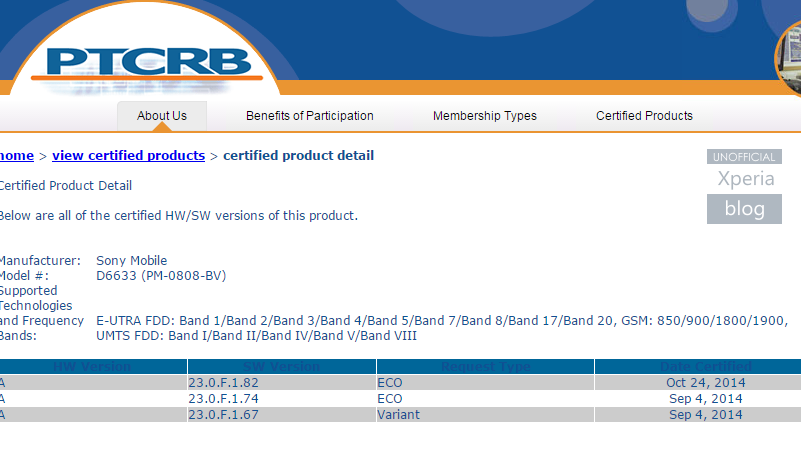This screenshot has width=801, height=462.
Task: Select software version 23.0.F.1.82 cell
Action: (x=223, y=382)
